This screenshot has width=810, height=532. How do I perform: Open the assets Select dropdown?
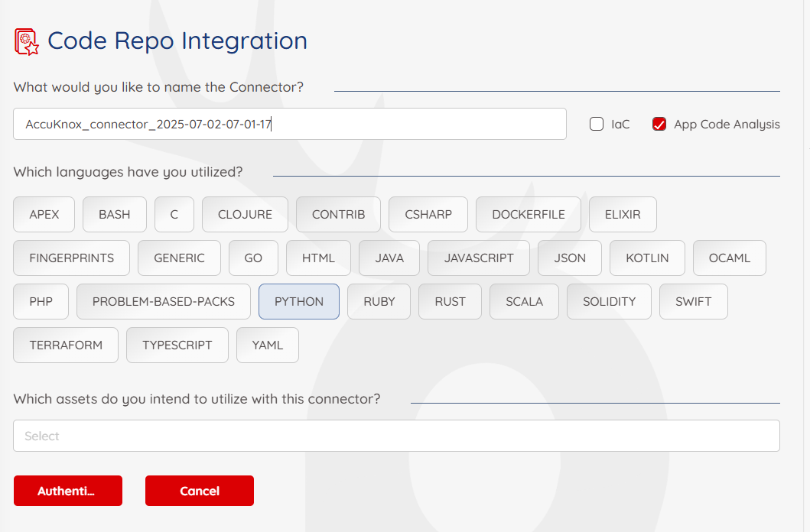pos(396,436)
